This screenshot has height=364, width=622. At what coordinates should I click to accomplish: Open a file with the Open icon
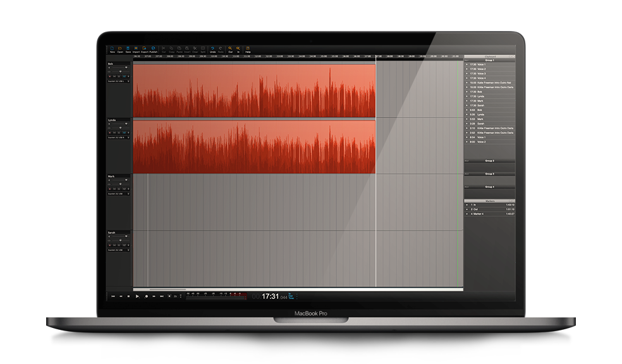(120, 48)
